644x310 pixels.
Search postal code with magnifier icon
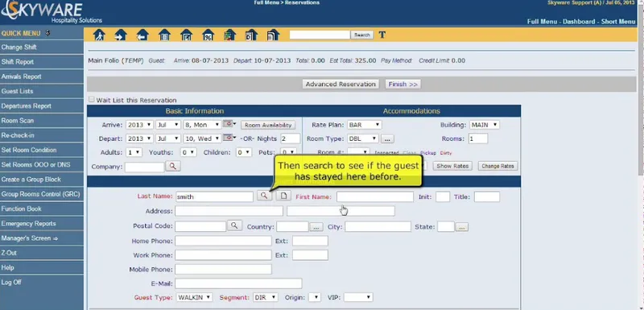[x=234, y=225]
